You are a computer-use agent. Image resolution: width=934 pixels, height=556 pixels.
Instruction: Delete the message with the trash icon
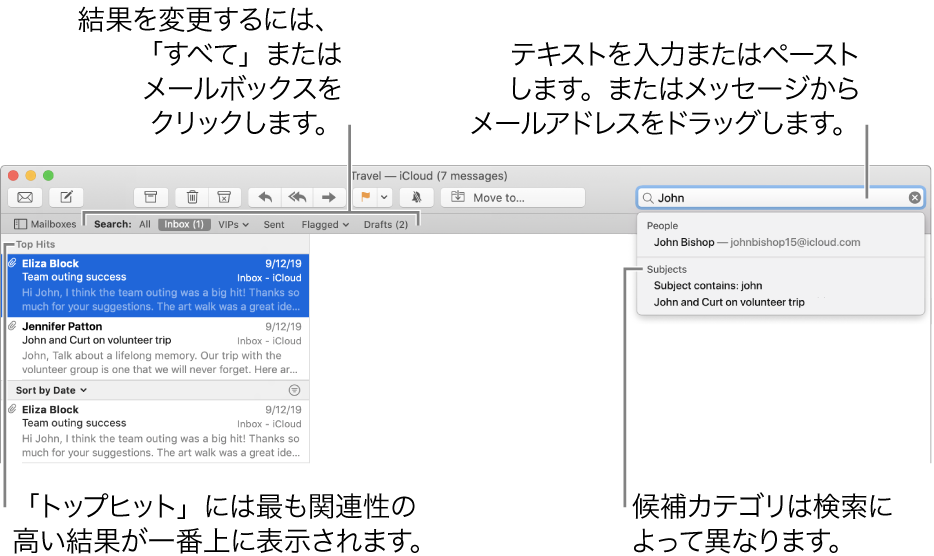192,197
